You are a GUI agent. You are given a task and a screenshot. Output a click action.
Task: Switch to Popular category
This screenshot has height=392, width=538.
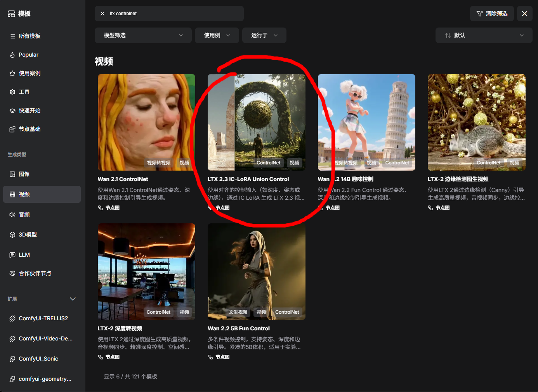click(x=42, y=55)
